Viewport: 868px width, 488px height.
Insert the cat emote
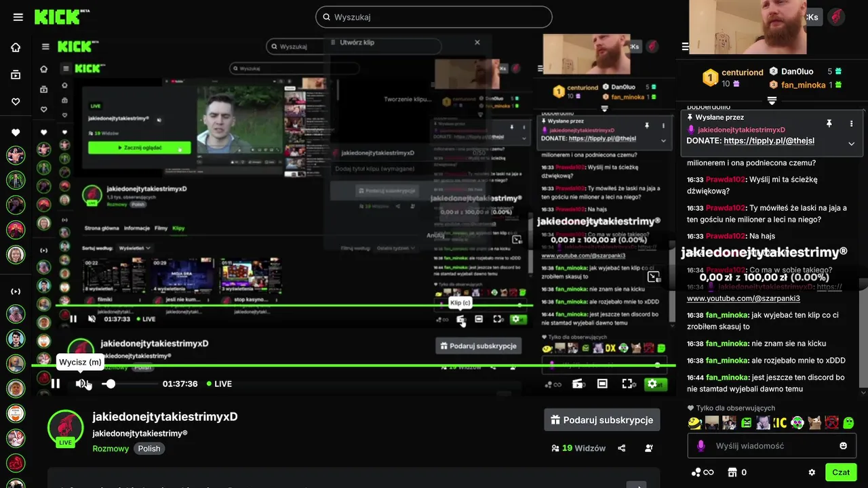(814, 423)
